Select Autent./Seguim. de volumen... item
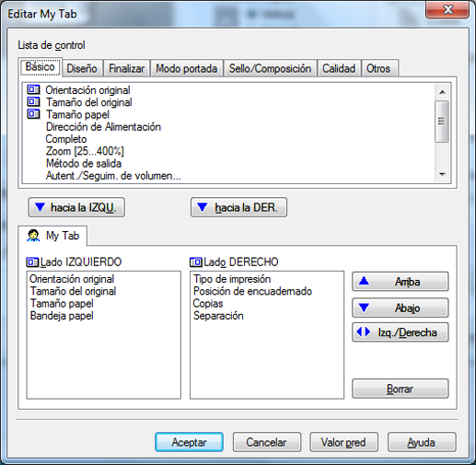 [113, 176]
